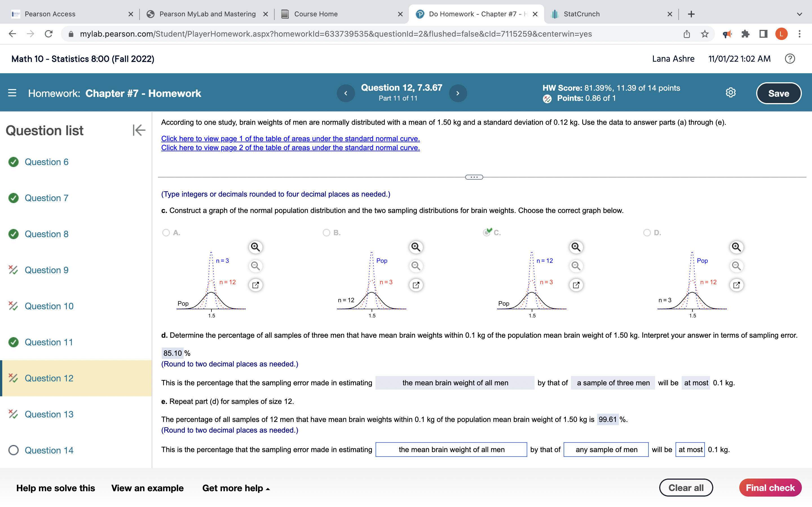Select the radio button for Question 14
This screenshot has height=507, width=812.
pos(14,450)
